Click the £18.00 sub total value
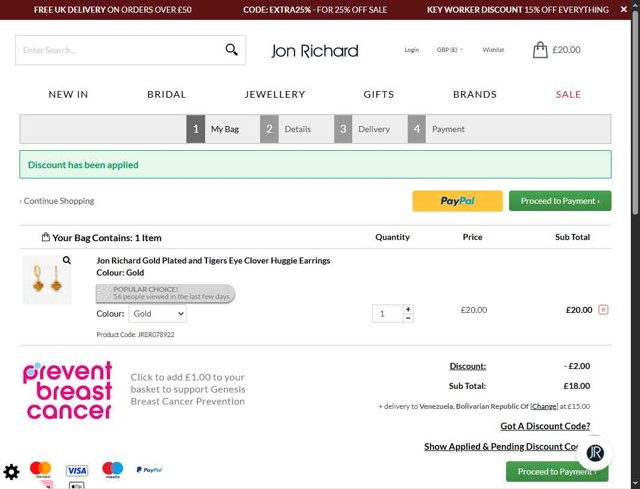 (577, 386)
